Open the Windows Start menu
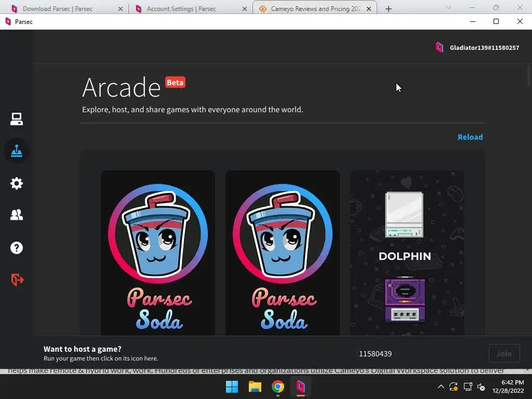532x399 pixels. 232,387
